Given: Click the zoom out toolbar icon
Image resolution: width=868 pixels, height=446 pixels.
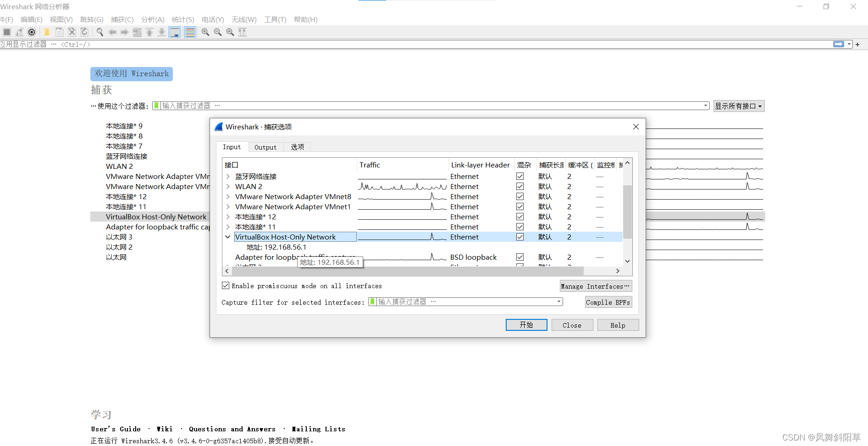Looking at the screenshot, I should [218, 32].
